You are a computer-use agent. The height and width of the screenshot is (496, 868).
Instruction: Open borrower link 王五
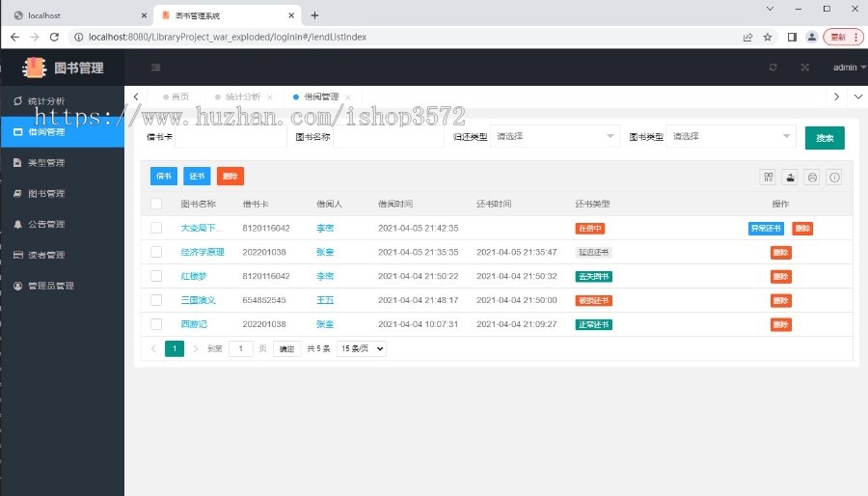[325, 300]
